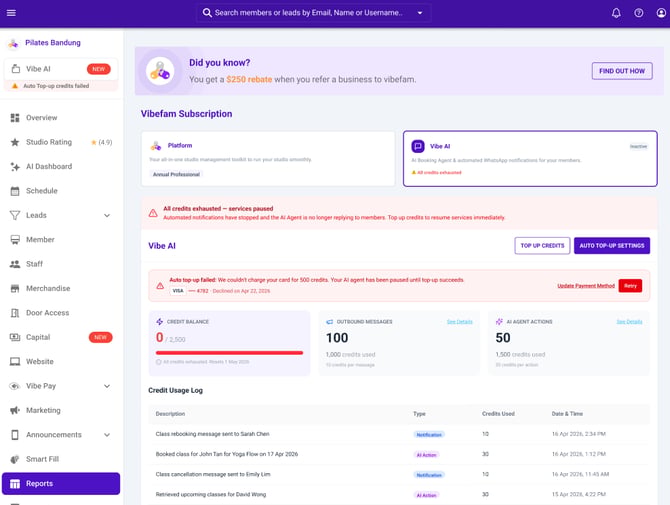Screen dimensions: 670x505
Task: Click the Vibe AI bag icon in sidebar
Action: (x=16, y=69)
